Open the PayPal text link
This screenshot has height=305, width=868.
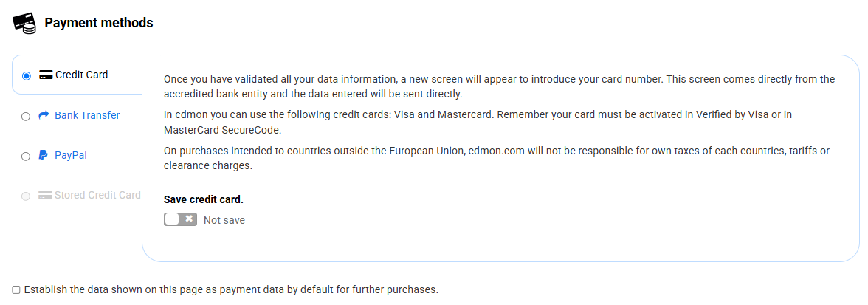coord(71,155)
